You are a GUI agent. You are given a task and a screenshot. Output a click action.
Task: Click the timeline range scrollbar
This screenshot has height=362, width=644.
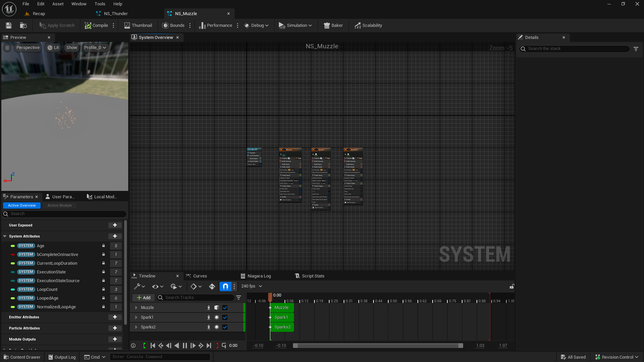coord(378,346)
